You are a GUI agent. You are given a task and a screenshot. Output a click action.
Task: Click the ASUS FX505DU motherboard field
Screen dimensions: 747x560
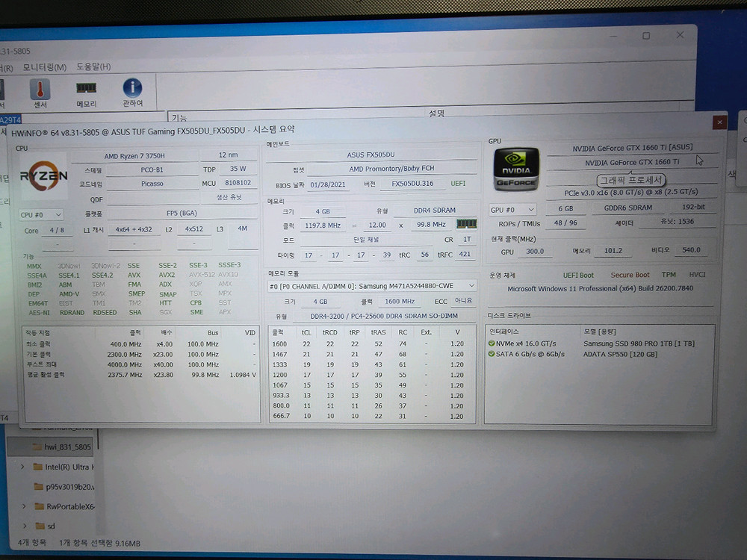coord(371,155)
